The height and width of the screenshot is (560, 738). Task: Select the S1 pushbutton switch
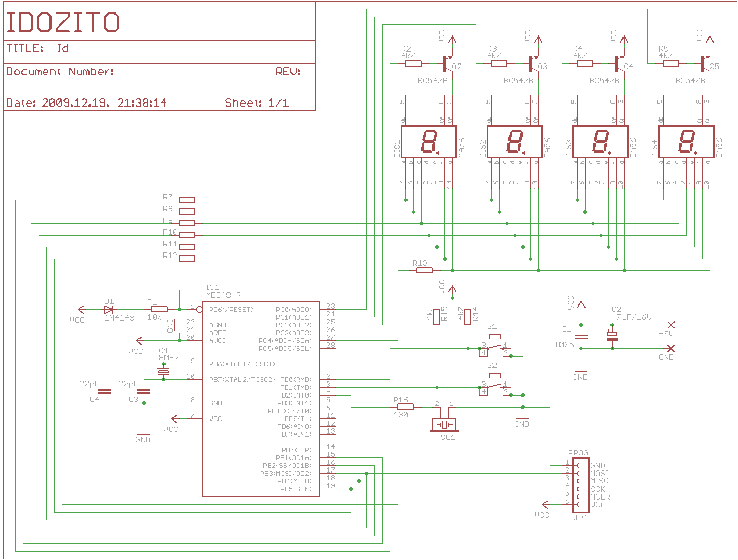coord(494,346)
